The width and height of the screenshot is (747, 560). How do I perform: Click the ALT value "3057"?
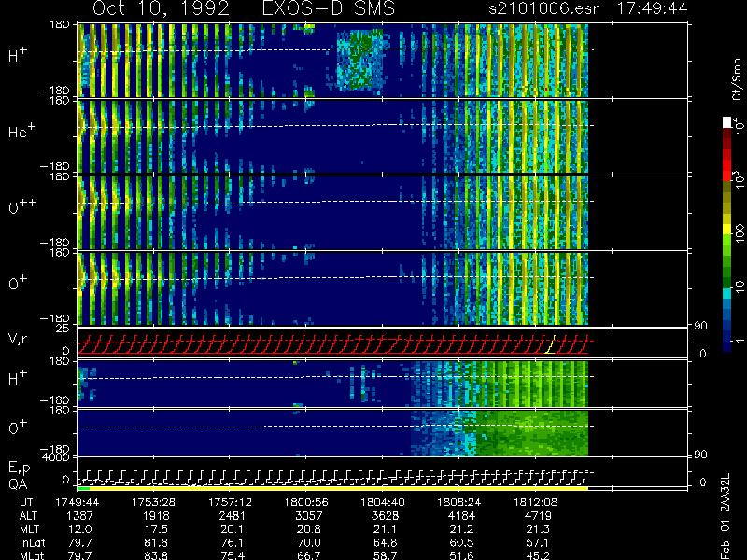(308, 516)
